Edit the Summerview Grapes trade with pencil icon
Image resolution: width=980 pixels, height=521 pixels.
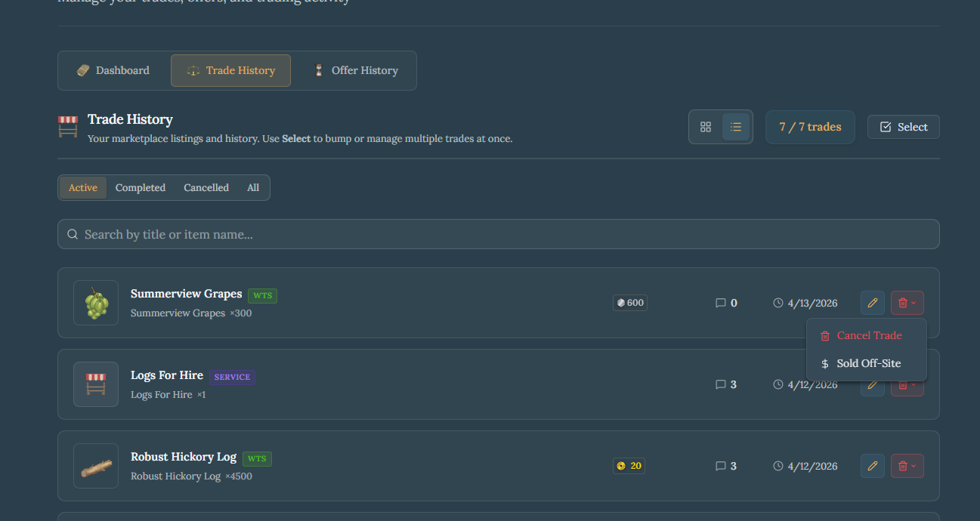(873, 303)
